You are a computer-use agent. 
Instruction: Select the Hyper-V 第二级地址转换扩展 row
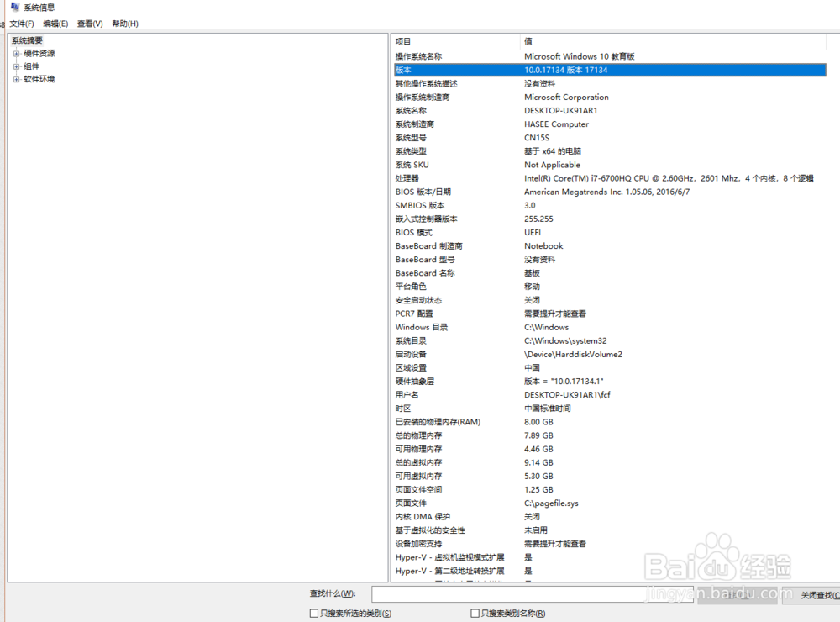coord(610,571)
